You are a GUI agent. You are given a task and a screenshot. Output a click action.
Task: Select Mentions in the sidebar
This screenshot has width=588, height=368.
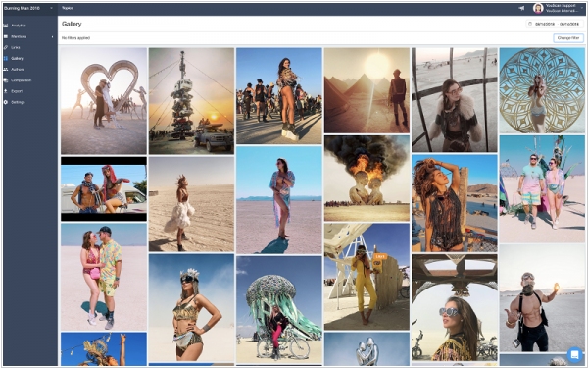(19, 37)
